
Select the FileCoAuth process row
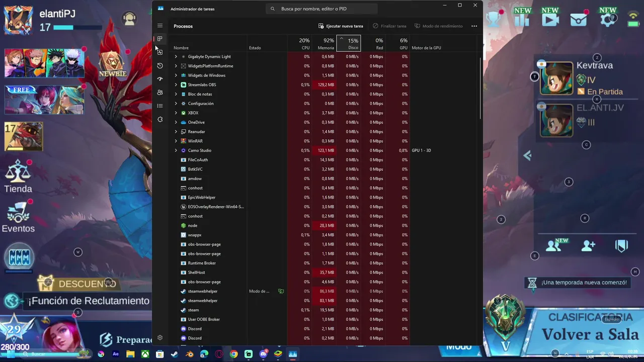coord(324,160)
